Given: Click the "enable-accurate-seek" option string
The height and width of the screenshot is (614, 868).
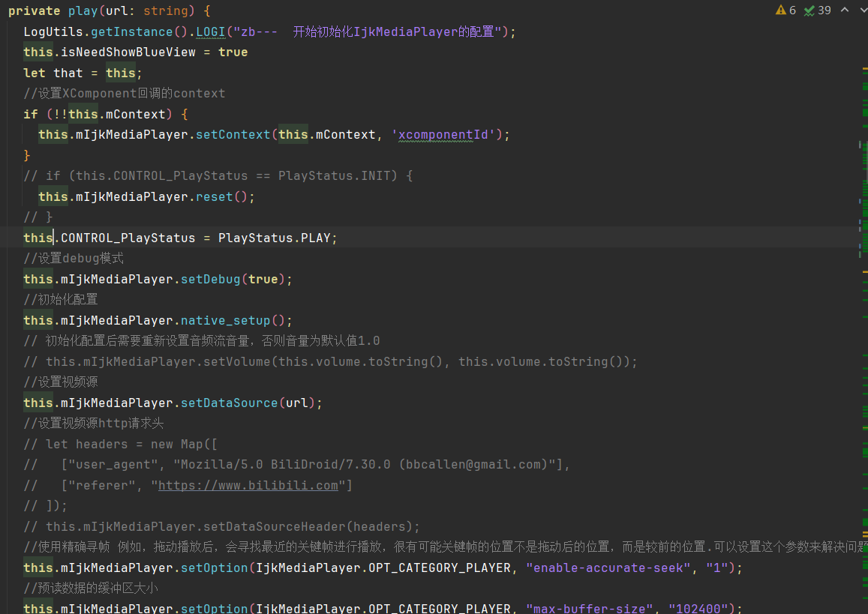Looking at the screenshot, I should (608, 568).
